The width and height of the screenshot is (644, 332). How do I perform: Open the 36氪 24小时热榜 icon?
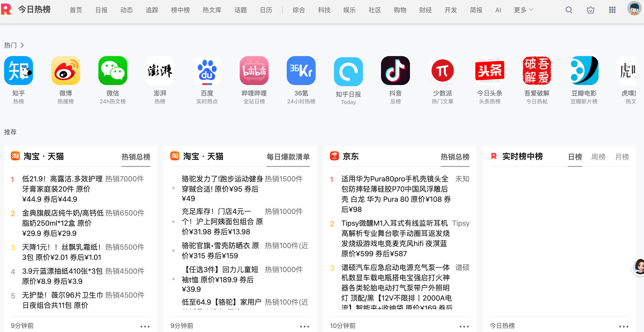click(x=301, y=71)
